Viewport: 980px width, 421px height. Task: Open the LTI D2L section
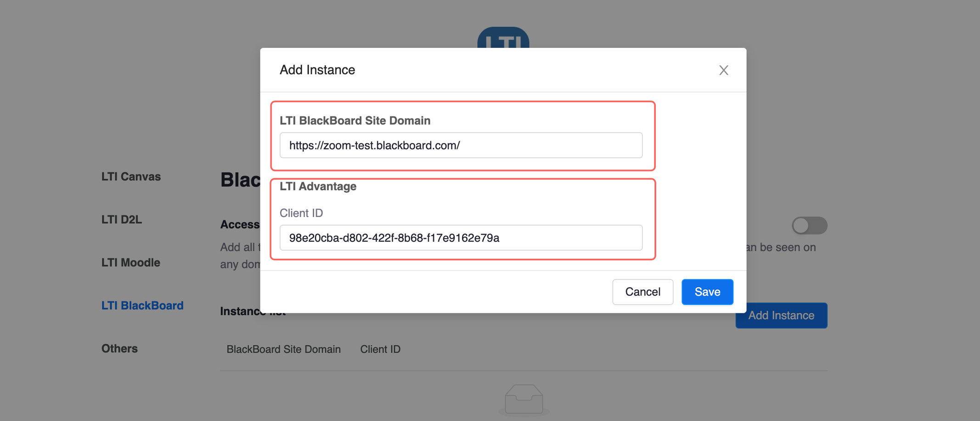[122, 220]
